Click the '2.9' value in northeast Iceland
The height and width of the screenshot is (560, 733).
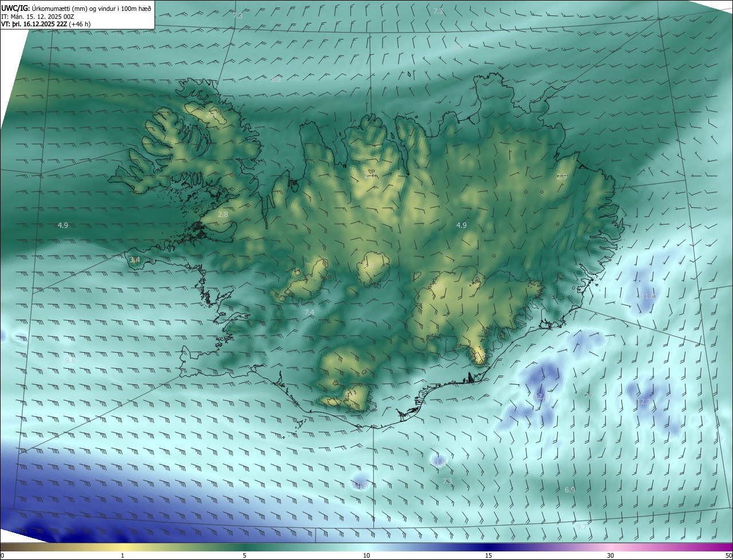tap(562, 176)
